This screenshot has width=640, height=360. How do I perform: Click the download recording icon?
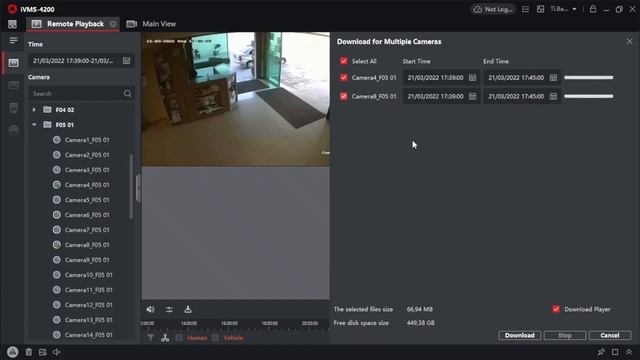(188, 309)
